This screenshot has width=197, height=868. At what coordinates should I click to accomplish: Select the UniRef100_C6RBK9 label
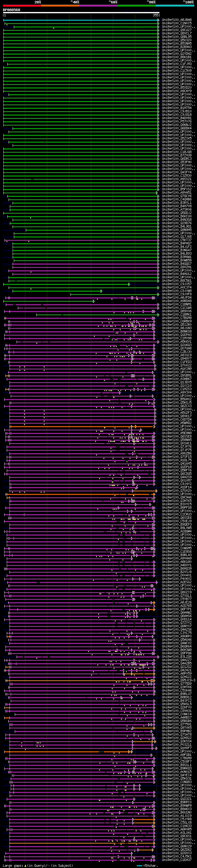click(177, 321)
